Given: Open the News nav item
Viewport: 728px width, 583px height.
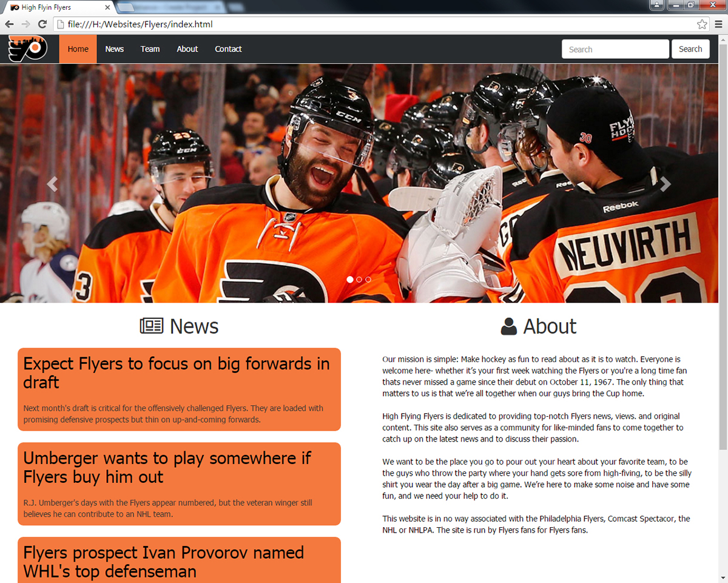Looking at the screenshot, I should coord(114,49).
